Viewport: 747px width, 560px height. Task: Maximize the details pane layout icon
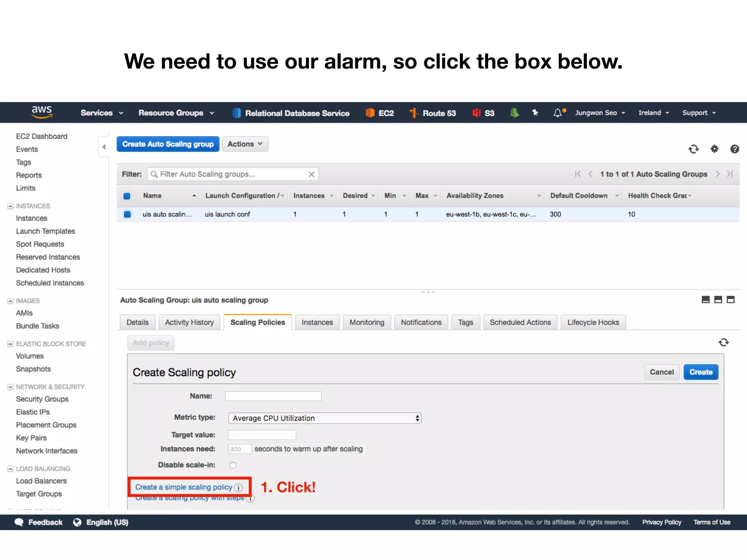click(x=731, y=300)
